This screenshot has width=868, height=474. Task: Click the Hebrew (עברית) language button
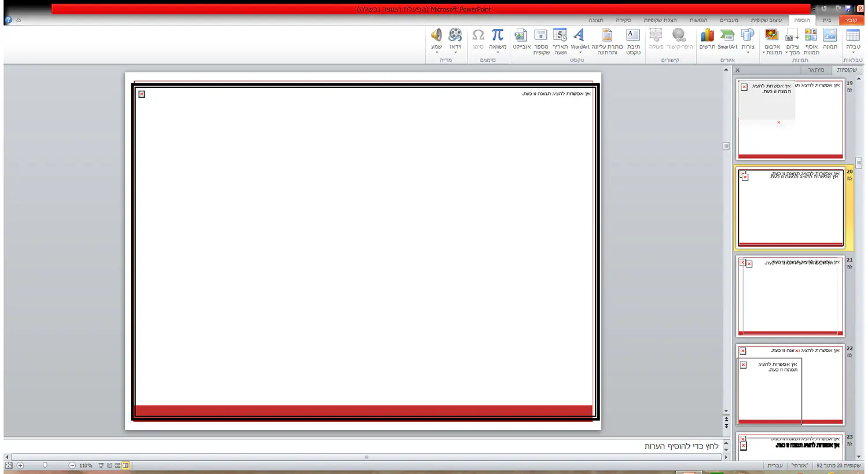point(775,465)
